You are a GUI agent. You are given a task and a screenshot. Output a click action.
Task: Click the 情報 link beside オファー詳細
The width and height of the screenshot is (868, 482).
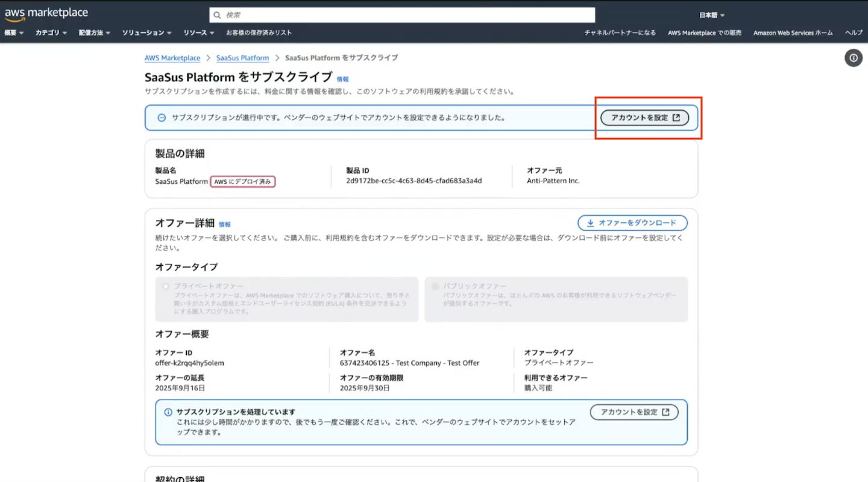(x=224, y=224)
